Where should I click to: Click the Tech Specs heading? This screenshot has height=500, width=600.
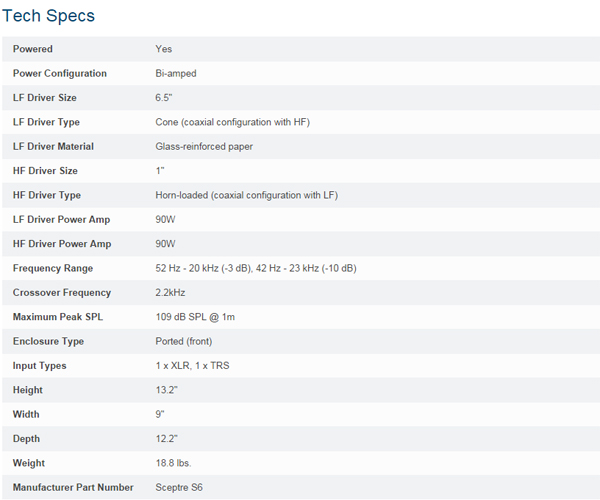click(x=50, y=16)
